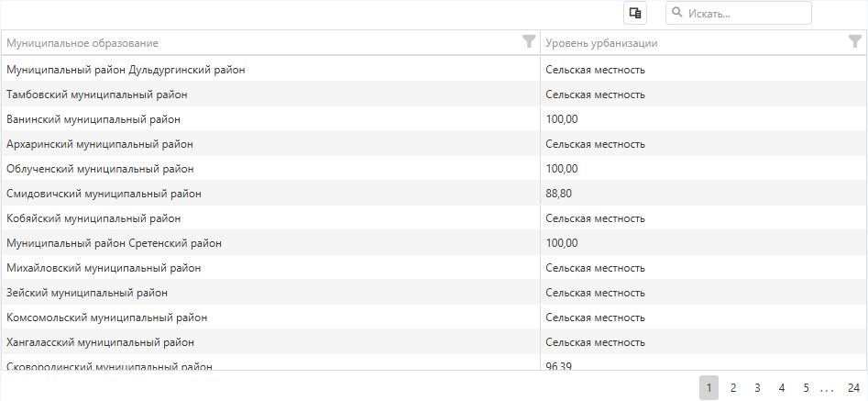
Task: Select the Тамбовский муниципальный район row
Action: (96, 95)
